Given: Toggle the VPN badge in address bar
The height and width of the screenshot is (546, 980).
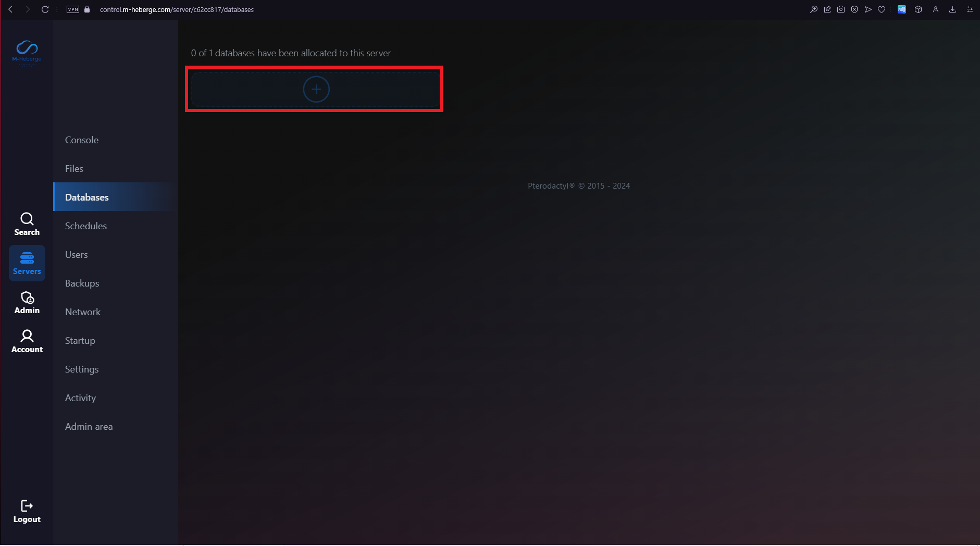Looking at the screenshot, I should (x=73, y=9).
